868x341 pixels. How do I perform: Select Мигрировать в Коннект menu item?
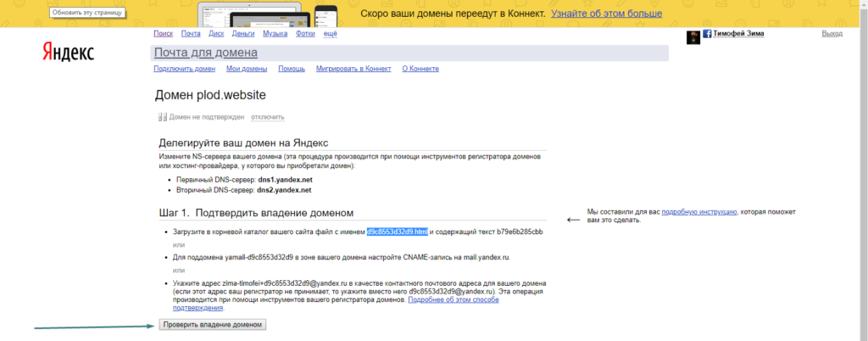pyautogui.click(x=353, y=69)
